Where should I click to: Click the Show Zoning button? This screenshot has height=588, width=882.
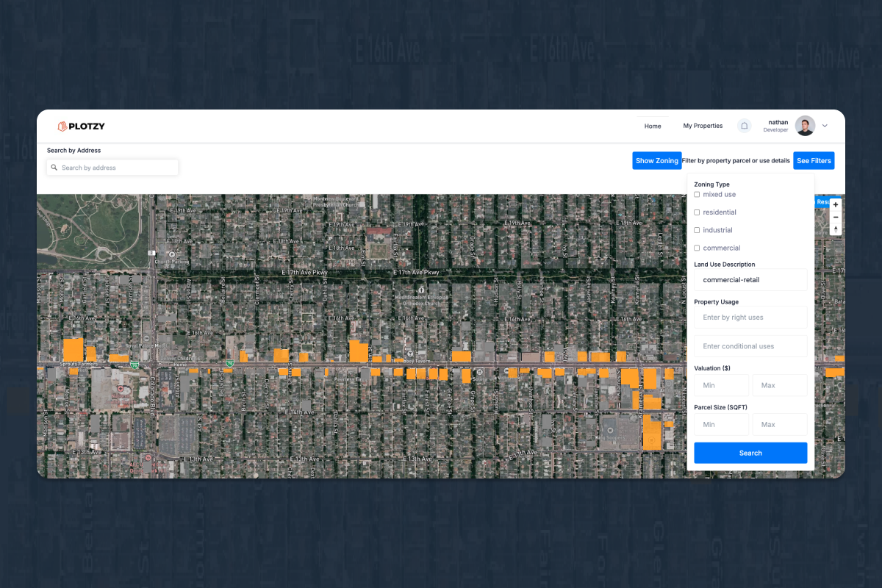657,161
